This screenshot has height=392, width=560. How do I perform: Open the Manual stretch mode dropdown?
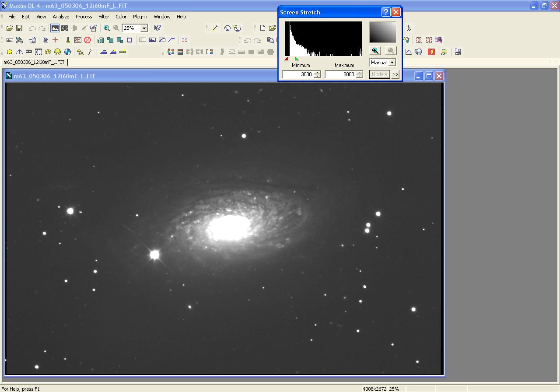click(x=392, y=63)
